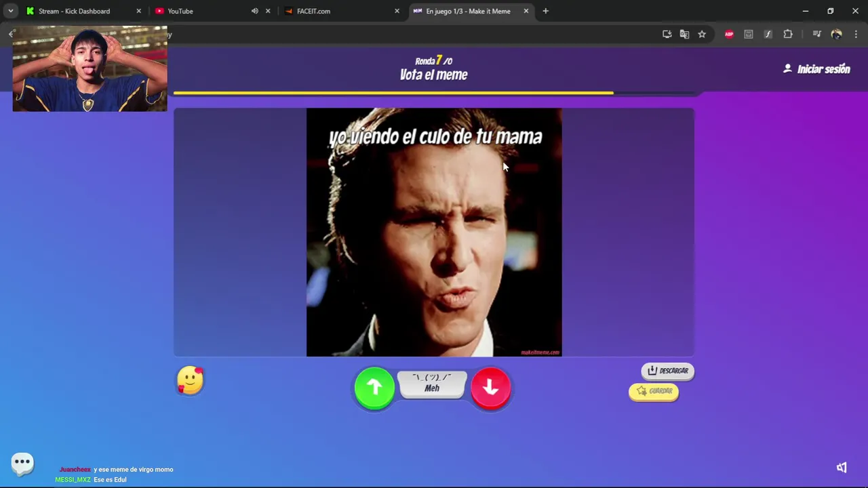Click the gray square extension icon
Image resolution: width=868 pixels, height=488 pixels.
[x=749, y=34]
